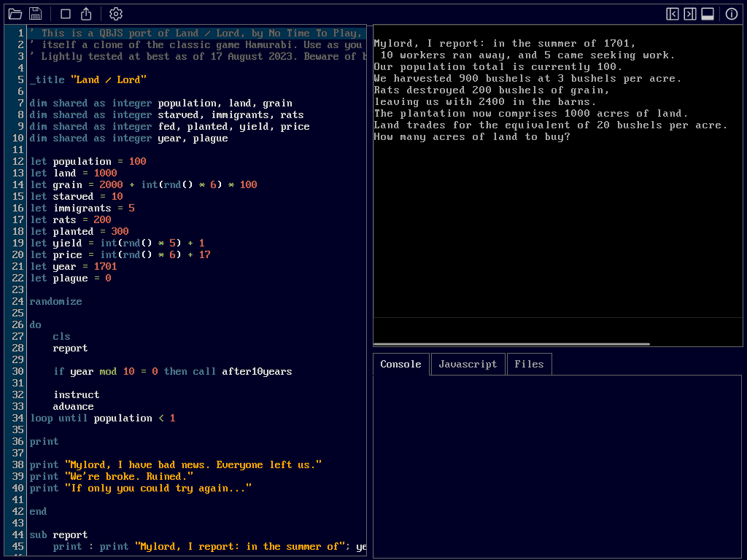This screenshot has height=560, width=747.
Task: Click the "loop until population < 1" line
Action: click(x=102, y=418)
